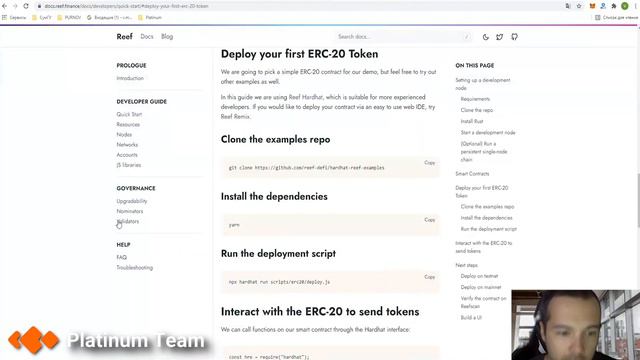Copy the yarn command
This screenshot has width=640, height=360.
point(429,220)
